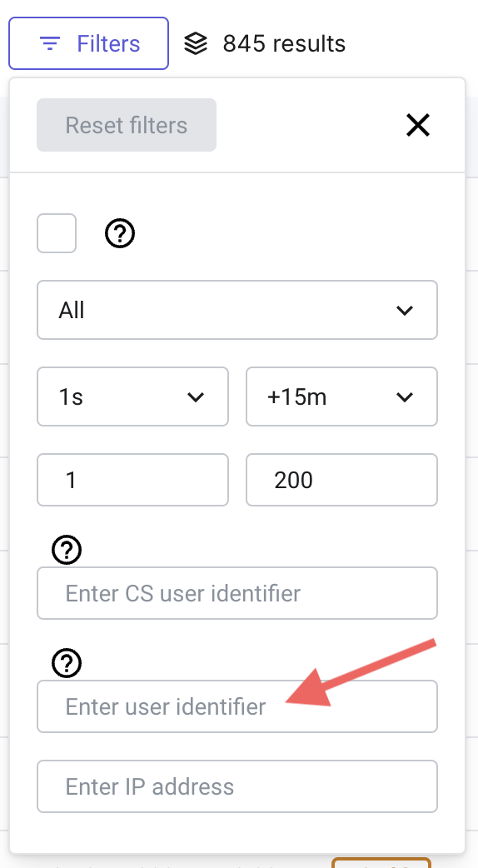Open help icon above CS user identifier field

67,550
